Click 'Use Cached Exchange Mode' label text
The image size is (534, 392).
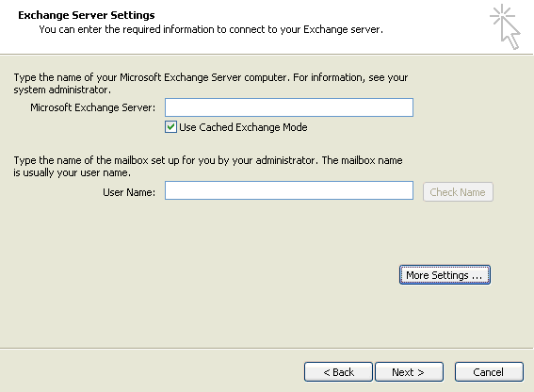pos(243,127)
